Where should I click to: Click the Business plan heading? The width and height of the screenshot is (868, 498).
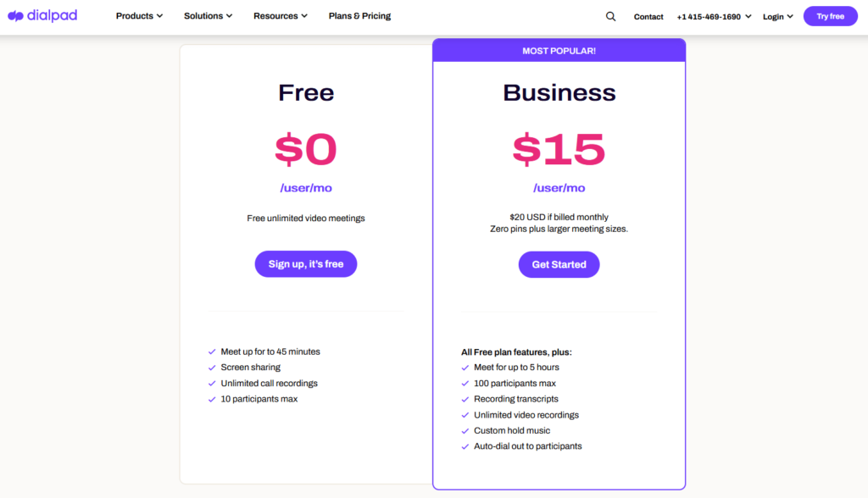(559, 92)
